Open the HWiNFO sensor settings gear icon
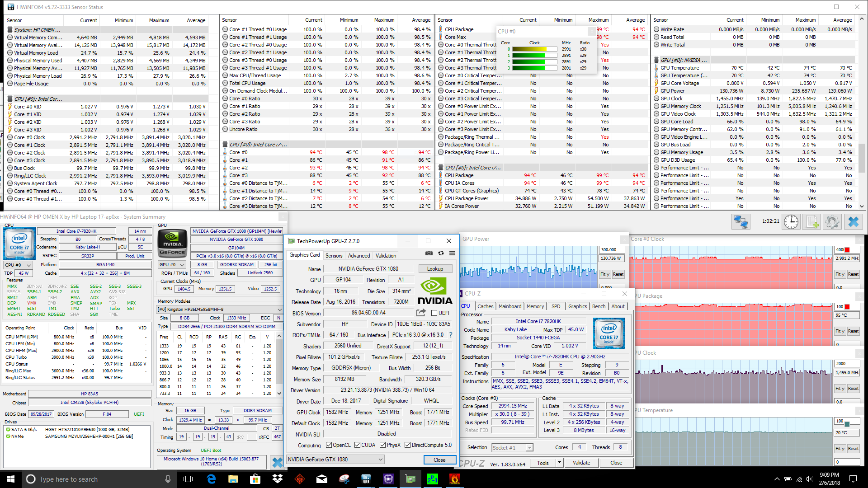Image resolution: width=868 pixels, height=488 pixels. 832,222
